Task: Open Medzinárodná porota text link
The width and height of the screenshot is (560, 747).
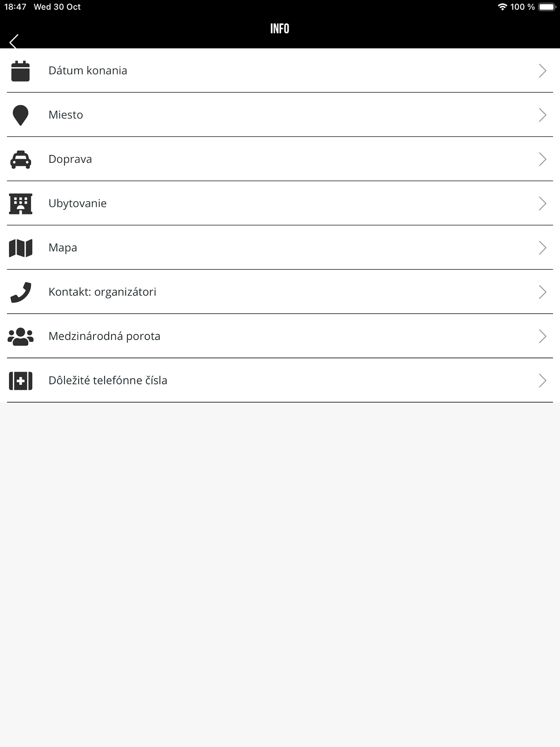Action: point(104,336)
